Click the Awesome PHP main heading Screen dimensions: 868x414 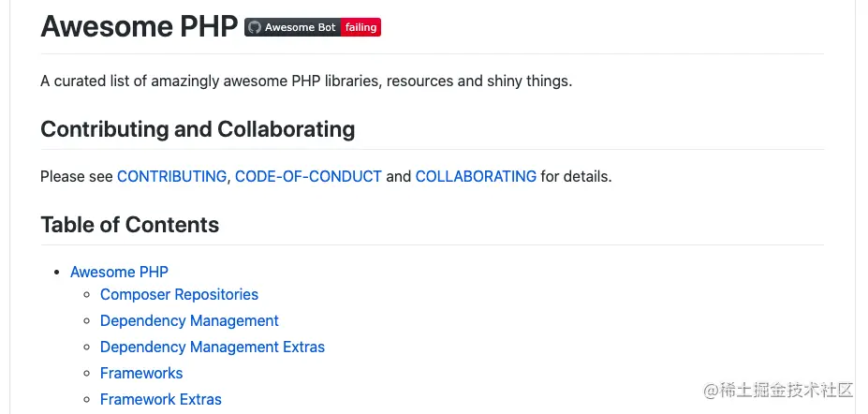(139, 26)
